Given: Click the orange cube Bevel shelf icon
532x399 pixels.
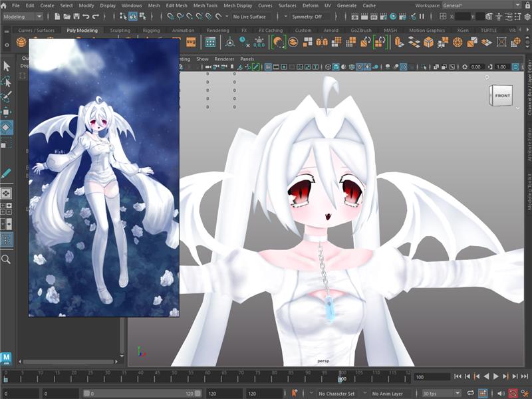Looking at the screenshot, I should point(428,43).
